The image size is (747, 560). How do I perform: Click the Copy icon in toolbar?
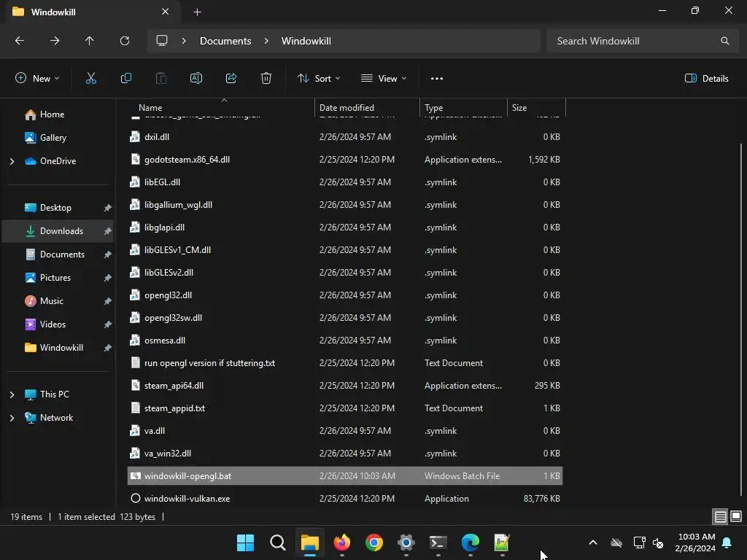125,79
